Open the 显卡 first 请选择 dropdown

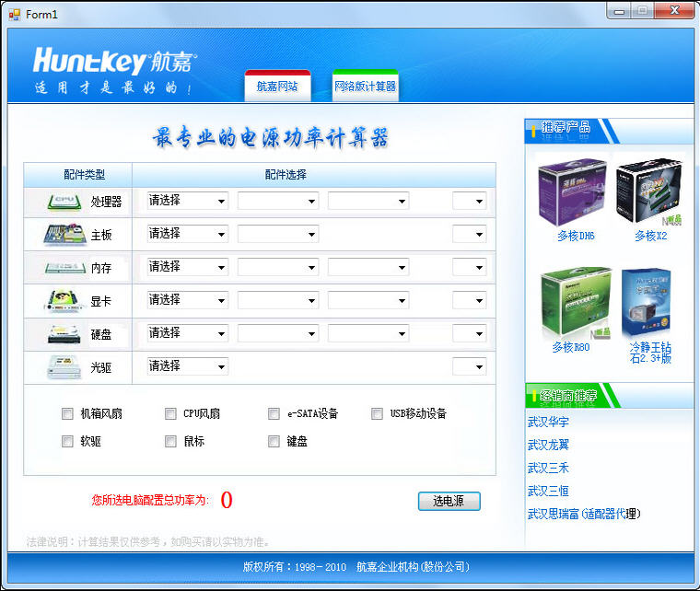click(188, 300)
